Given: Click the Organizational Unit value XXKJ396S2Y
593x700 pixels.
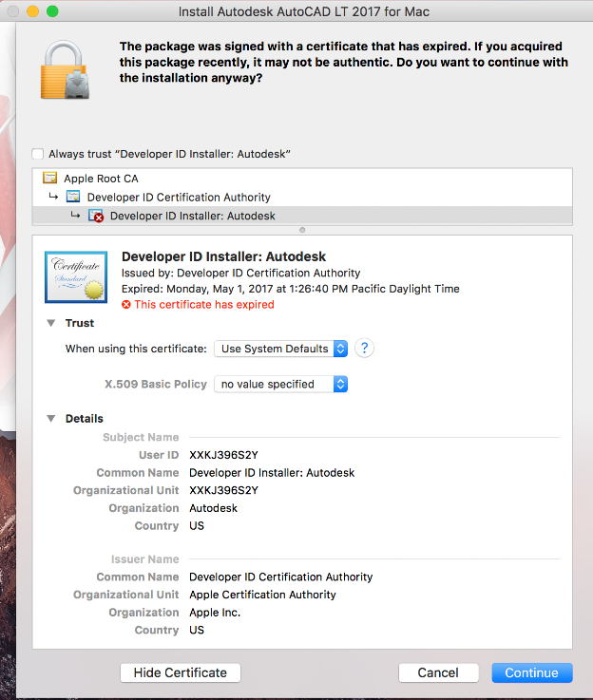Looking at the screenshot, I should (223, 490).
